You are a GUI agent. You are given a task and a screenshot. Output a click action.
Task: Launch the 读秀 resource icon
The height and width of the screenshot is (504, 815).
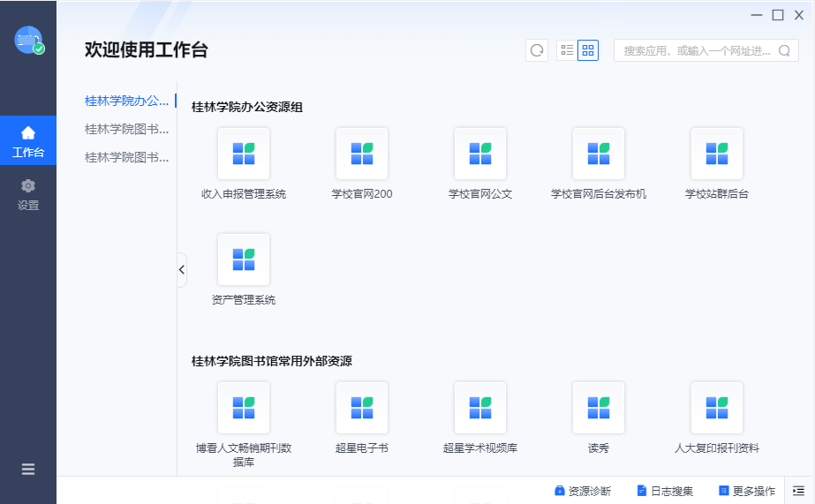[x=598, y=409]
